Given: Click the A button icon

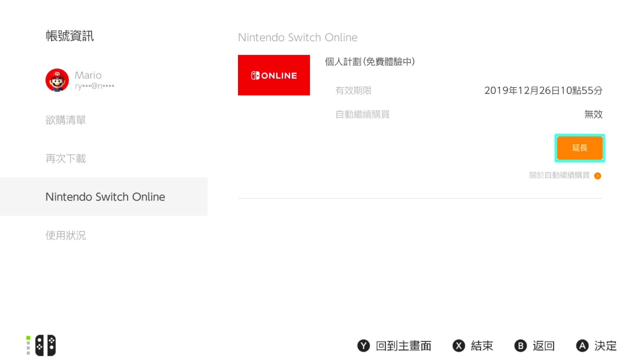Looking at the screenshot, I should [582, 346].
